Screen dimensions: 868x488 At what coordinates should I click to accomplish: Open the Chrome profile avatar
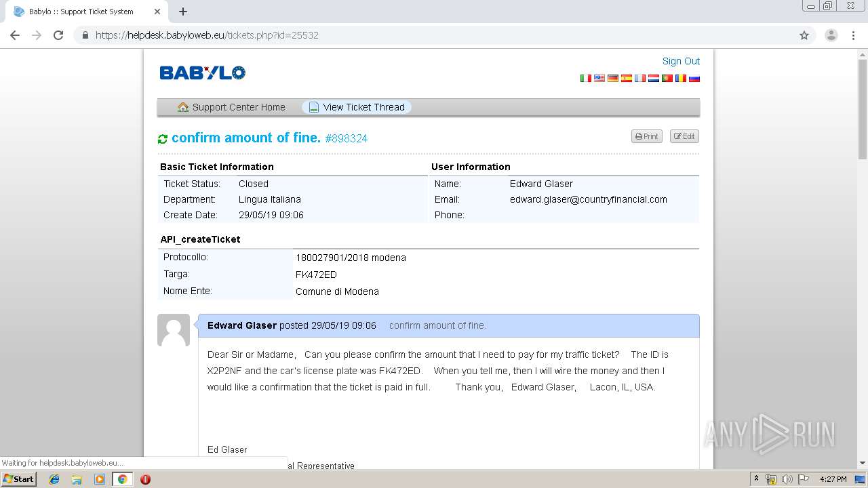(831, 35)
